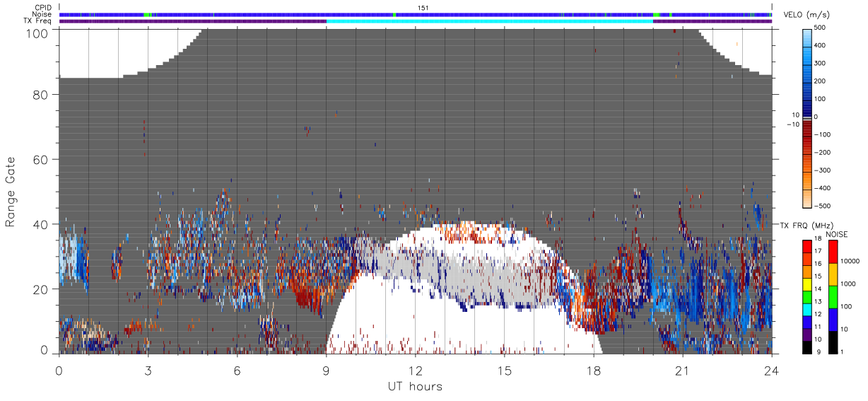This screenshot has height=401, width=868.
Task: Click the TX Freq row label
Action: coord(37,21)
